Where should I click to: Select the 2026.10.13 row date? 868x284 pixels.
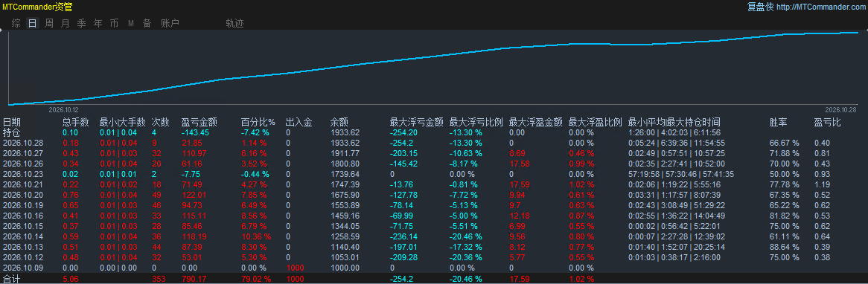[x=22, y=247]
